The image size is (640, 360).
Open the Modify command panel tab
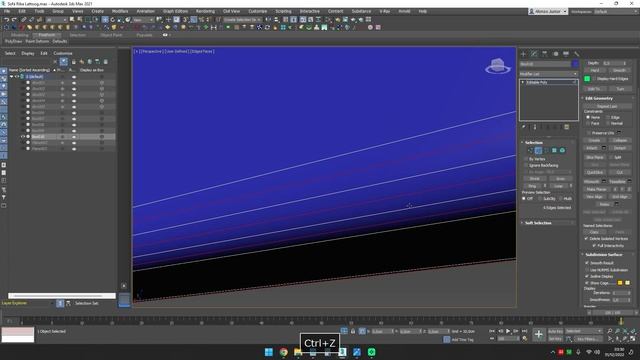(534, 54)
